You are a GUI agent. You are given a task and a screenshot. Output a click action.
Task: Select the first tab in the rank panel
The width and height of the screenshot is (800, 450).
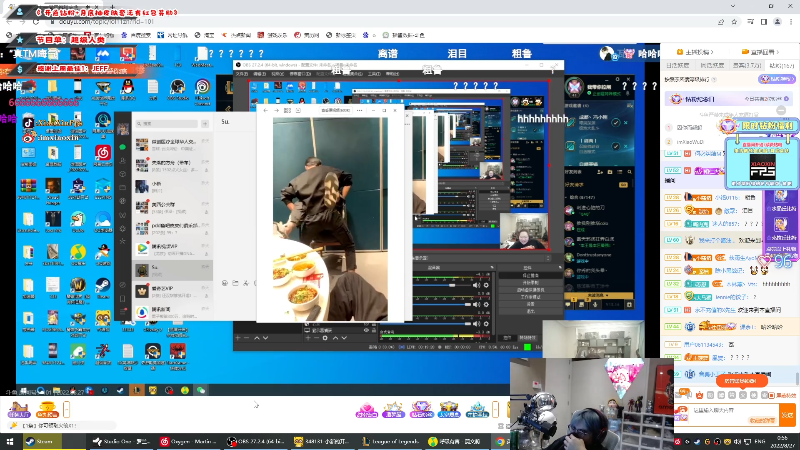(678, 65)
